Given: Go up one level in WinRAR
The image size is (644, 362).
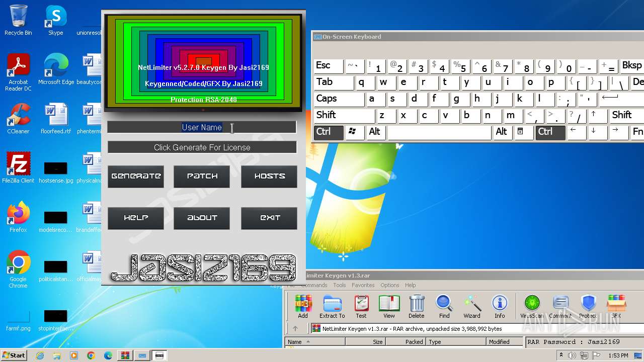Looking at the screenshot, I should 295,329.
